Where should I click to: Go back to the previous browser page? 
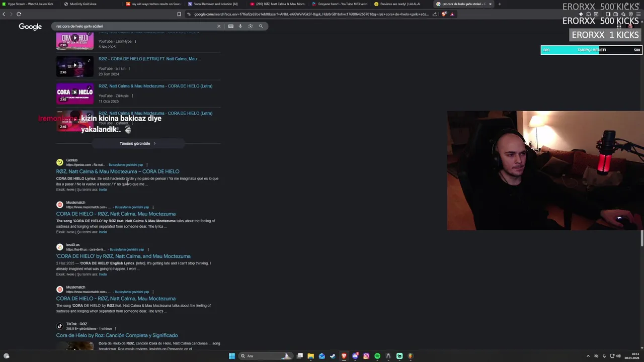[x=4, y=14]
